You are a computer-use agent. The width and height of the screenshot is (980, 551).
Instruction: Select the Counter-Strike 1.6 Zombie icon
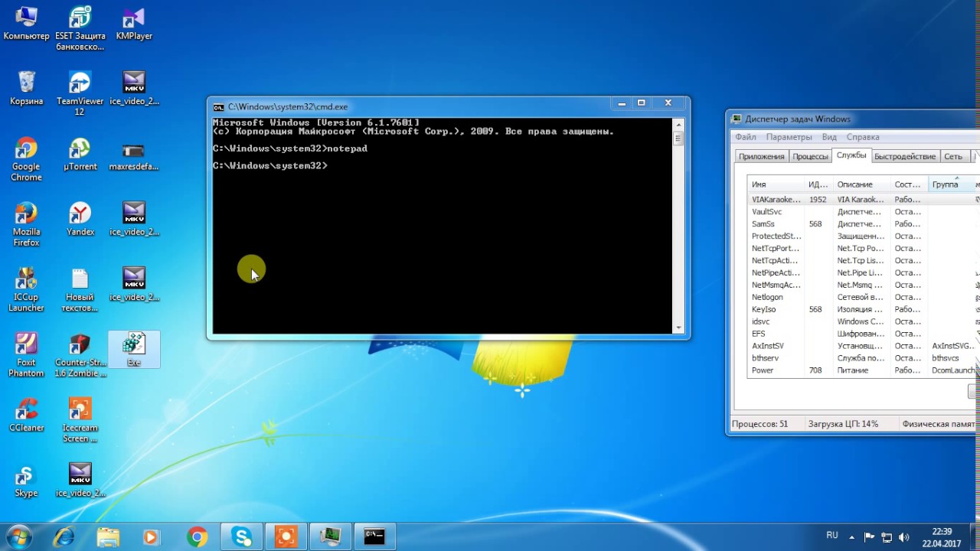point(80,355)
